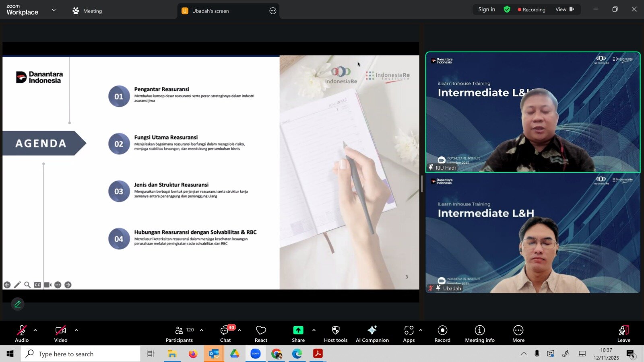Expand audio options arrow next to Audio
This screenshot has height=362, width=644.
[35, 330]
